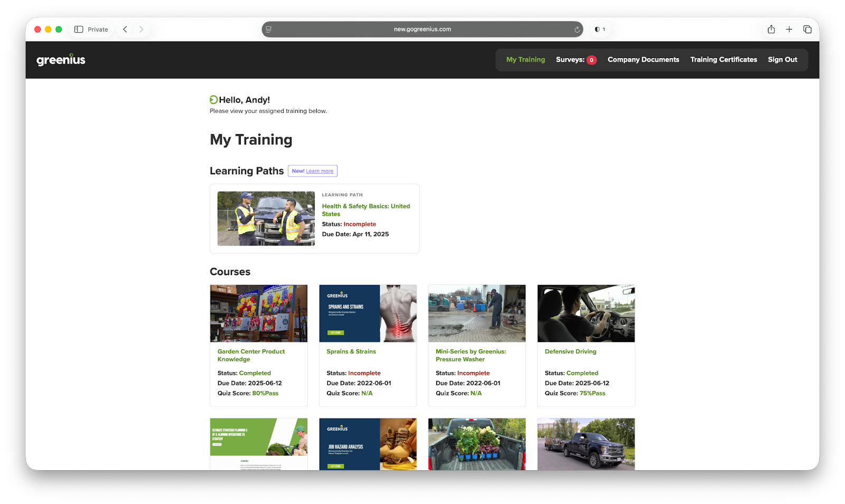The image size is (845, 504).
Task: Click Sign Out
Action: pos(783,60)
